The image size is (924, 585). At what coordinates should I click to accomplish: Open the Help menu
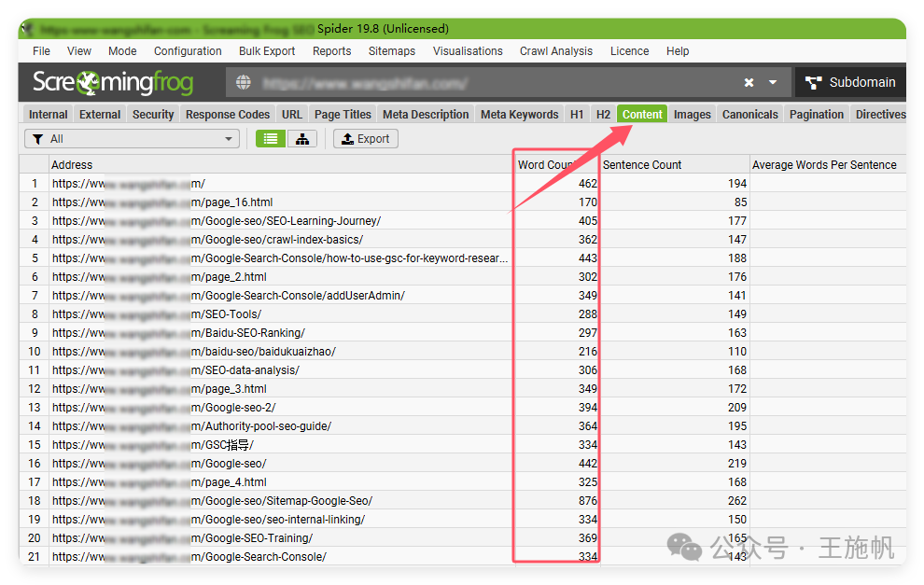point(678,51)
